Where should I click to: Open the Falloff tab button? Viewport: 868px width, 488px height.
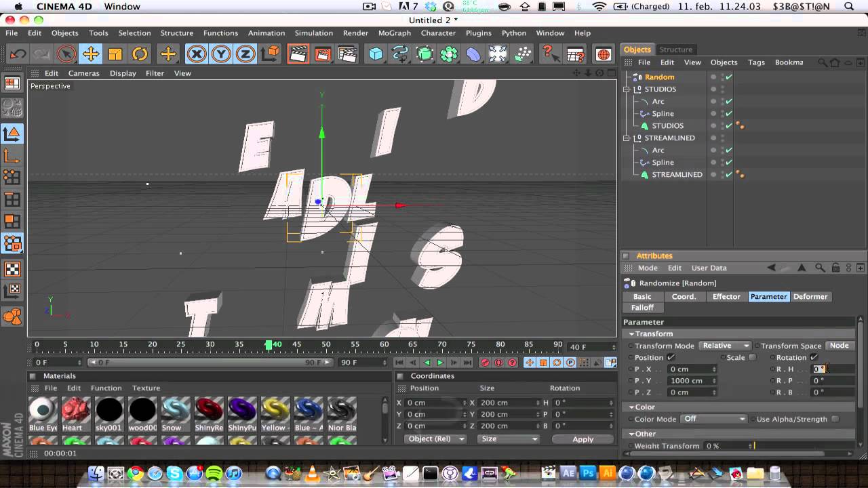pyautogui.click(x=642, y=308)
